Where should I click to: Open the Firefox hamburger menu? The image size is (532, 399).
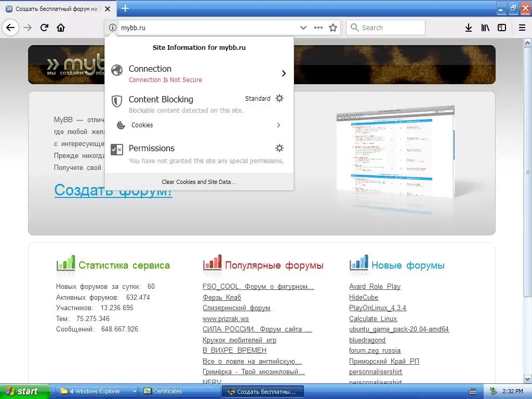coord(522,28)
